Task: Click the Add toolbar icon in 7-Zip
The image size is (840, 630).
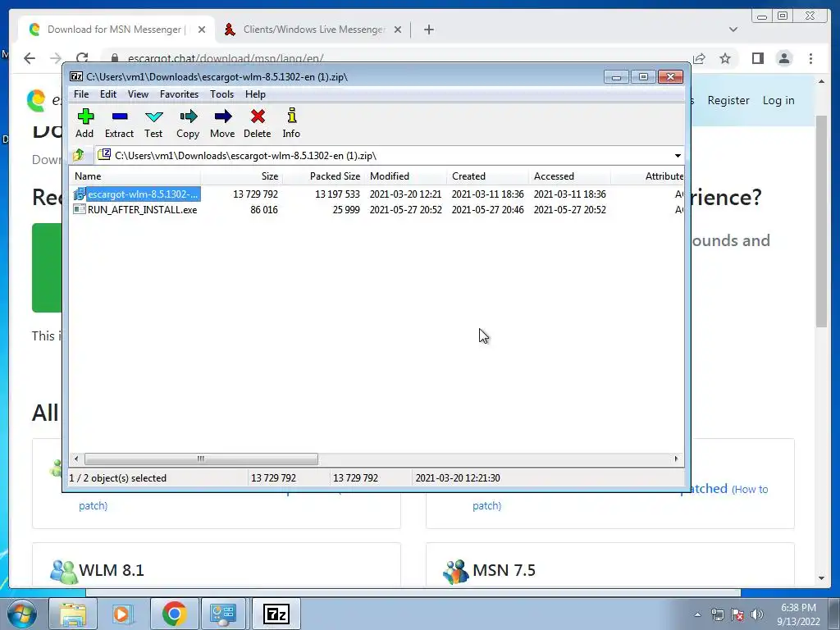Action: coord(84,123)
